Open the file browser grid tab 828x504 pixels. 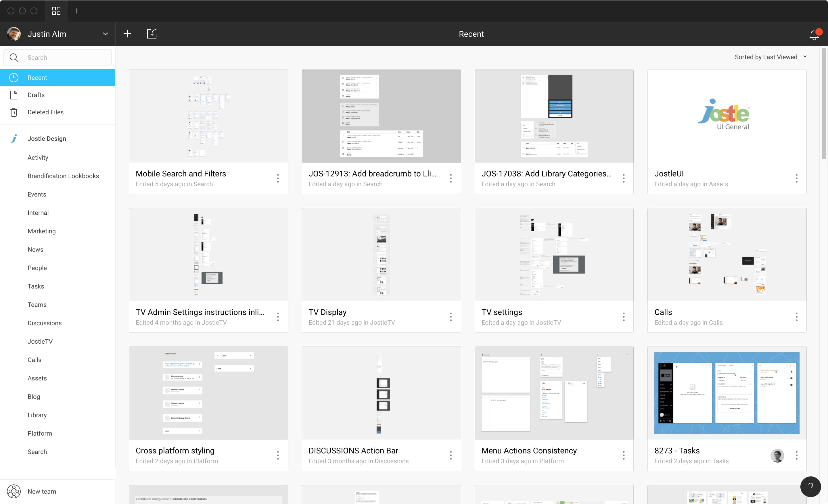56,11
